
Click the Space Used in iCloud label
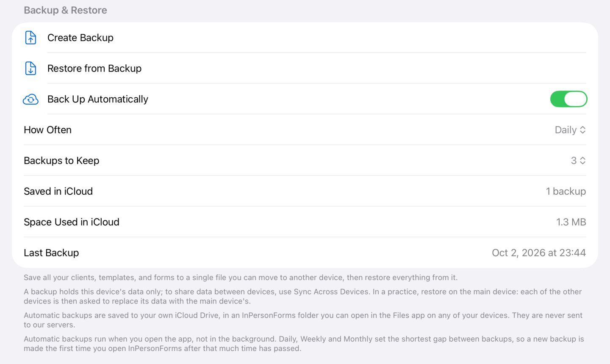click(x=72, y=222)
